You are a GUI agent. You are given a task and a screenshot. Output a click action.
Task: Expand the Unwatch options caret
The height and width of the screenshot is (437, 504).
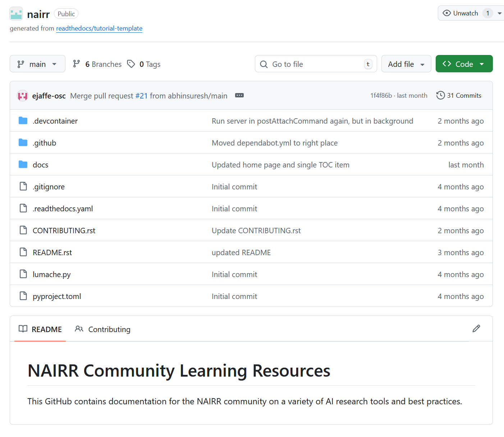[x=499, y=13]
